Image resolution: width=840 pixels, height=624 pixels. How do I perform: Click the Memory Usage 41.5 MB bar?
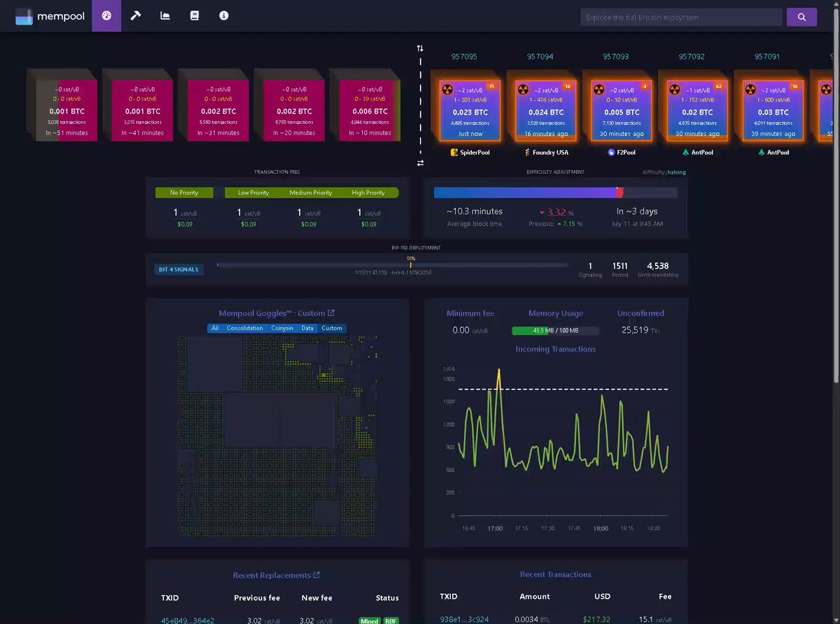555,331
